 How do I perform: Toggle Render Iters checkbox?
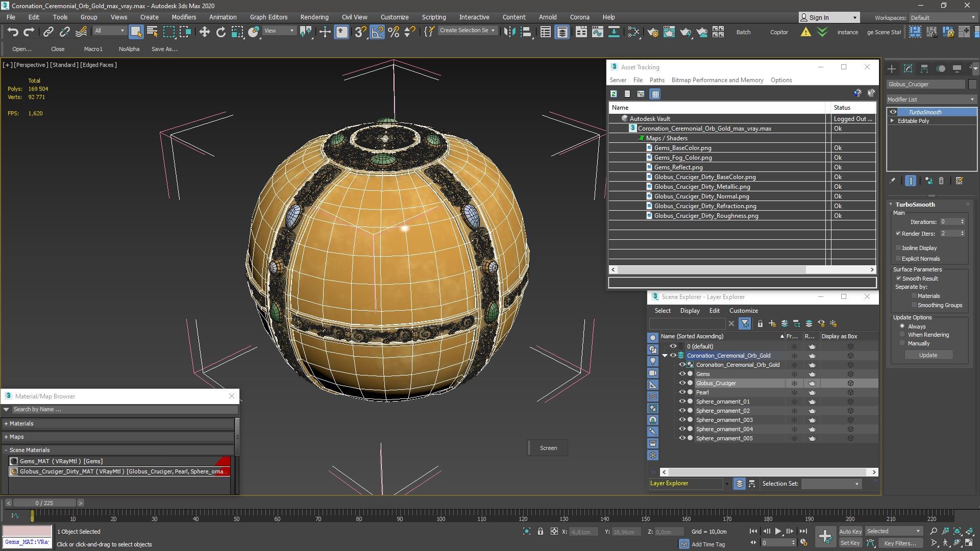[x=898, y=234]
